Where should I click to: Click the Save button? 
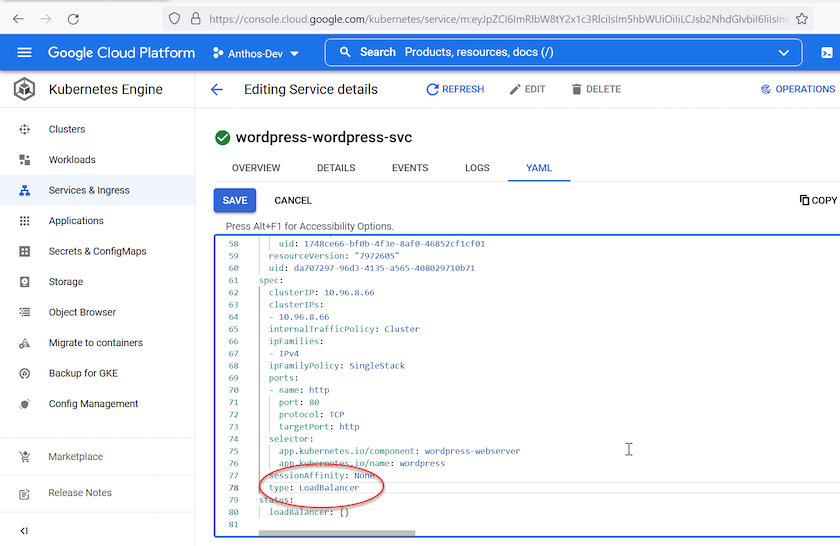tap(235, 200)
